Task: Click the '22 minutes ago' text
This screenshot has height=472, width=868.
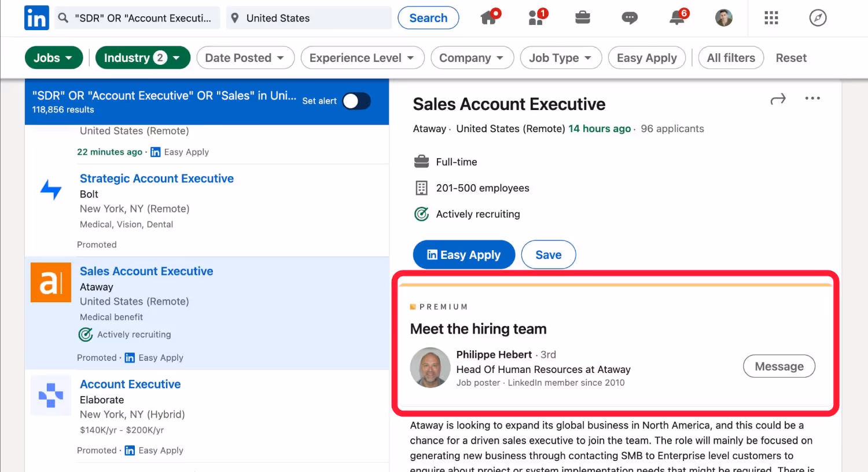Action: 109,152
